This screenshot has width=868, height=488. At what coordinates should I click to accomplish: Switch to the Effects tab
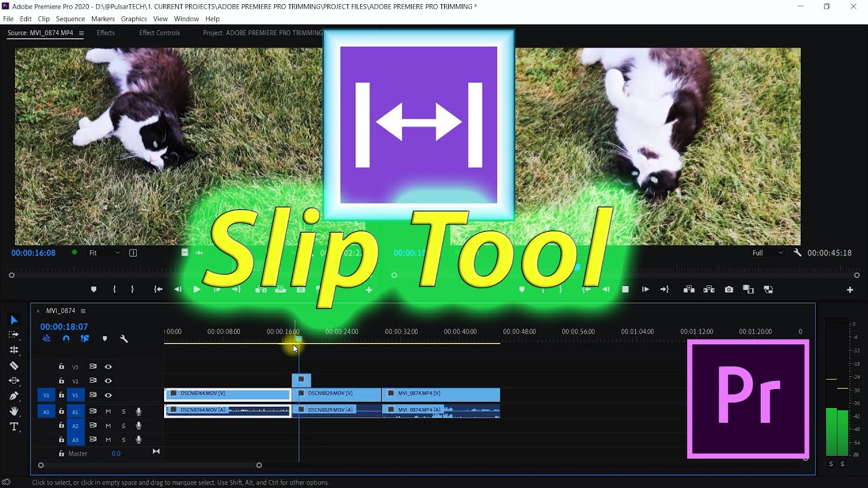click(106, 33)
